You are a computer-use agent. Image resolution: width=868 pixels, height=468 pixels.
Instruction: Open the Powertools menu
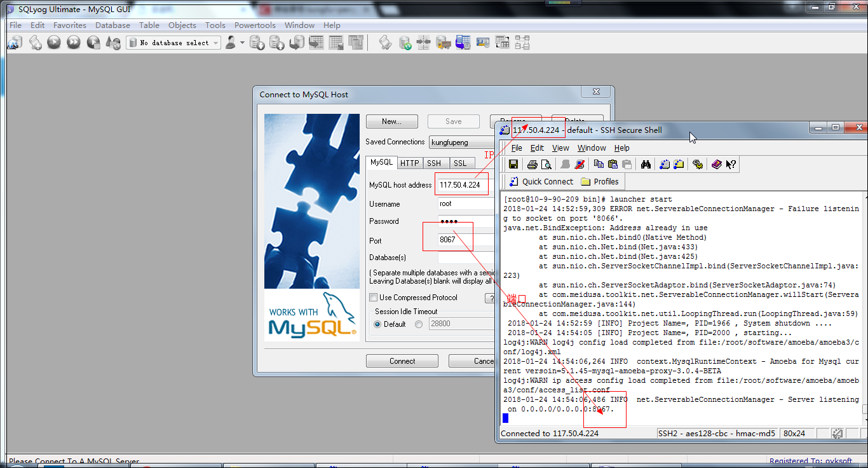tap(255, 25)
